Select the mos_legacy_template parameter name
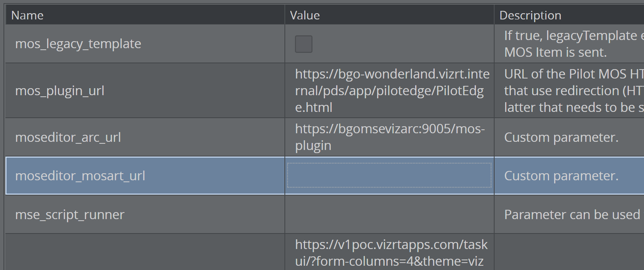This screenshot has height=270, width=644. pyautogui.click(x=78, y=44)
